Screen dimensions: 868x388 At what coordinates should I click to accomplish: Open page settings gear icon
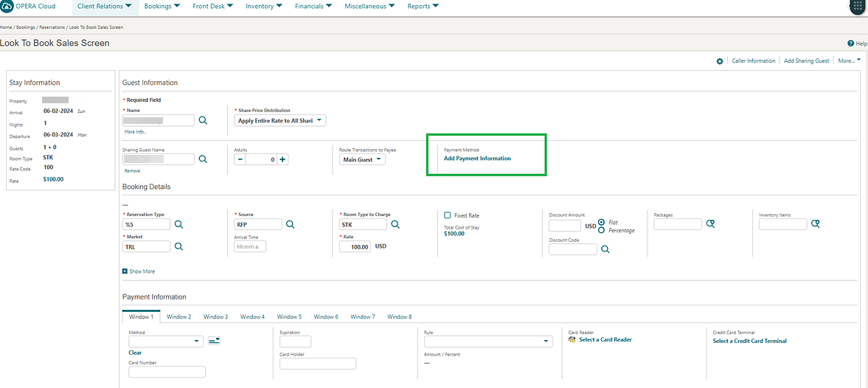(x=720, y=61)
